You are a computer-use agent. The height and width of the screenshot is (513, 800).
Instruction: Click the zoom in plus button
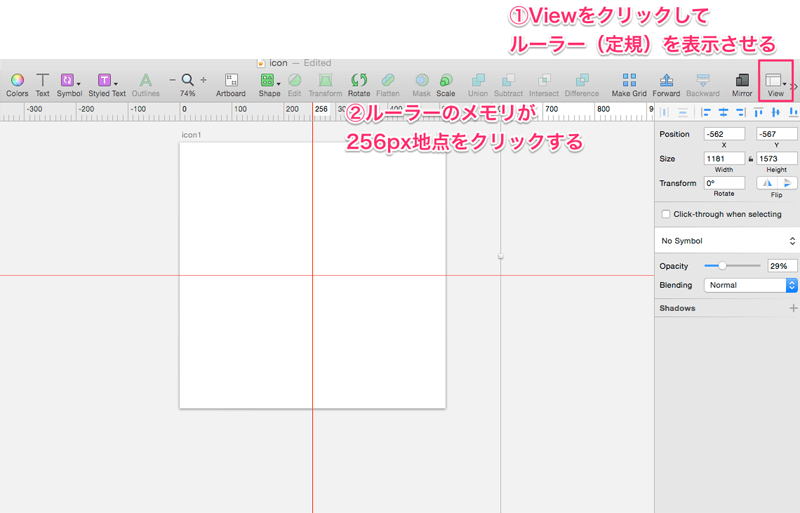pyautogui.click(x=204, y=79)
